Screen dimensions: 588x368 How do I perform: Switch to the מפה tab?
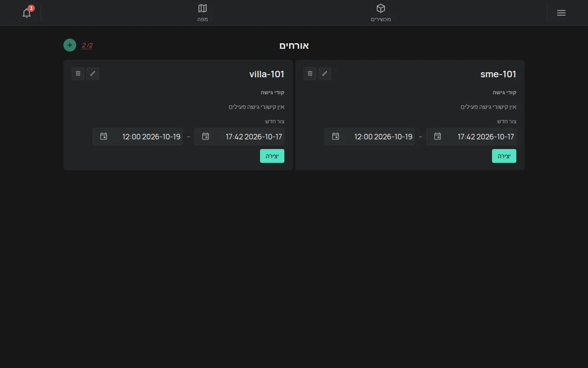(203, 13)
